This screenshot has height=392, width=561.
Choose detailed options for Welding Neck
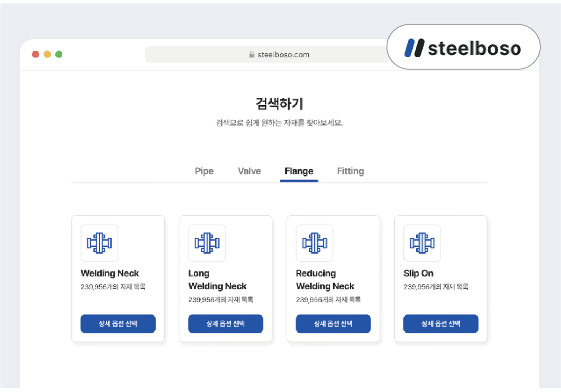(118, 324)
